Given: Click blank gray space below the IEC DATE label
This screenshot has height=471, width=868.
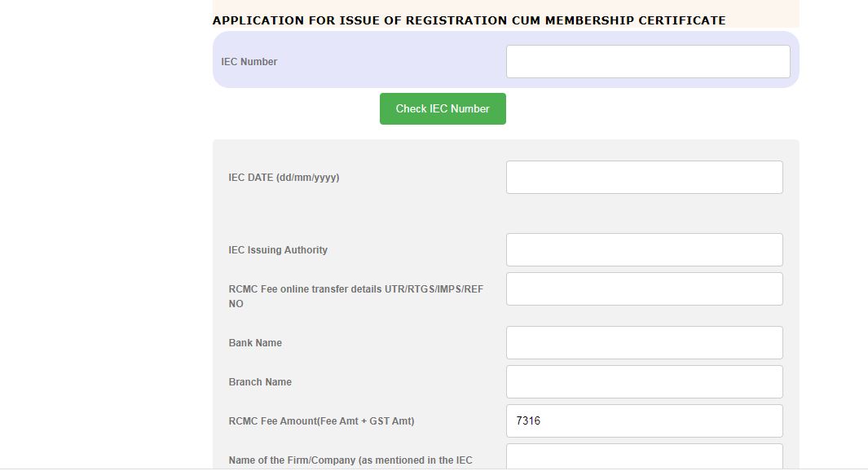Looking at the screenshot, I should click(326, 213).
